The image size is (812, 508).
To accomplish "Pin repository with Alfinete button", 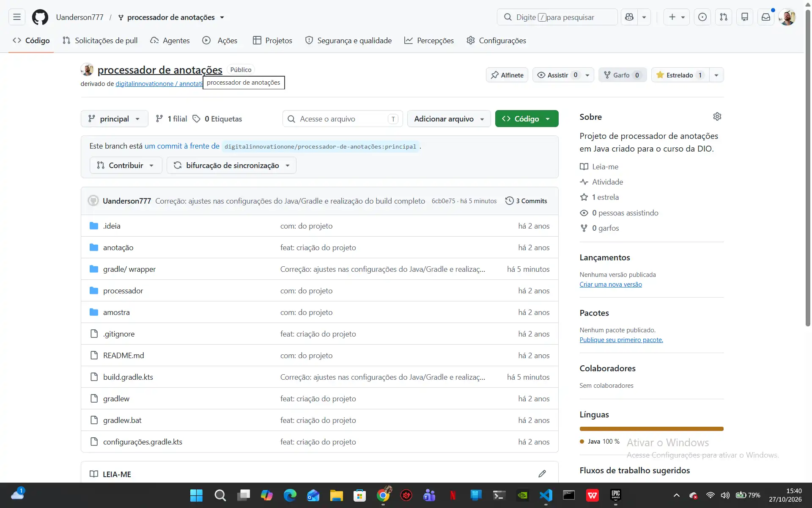I will [507, 75].
